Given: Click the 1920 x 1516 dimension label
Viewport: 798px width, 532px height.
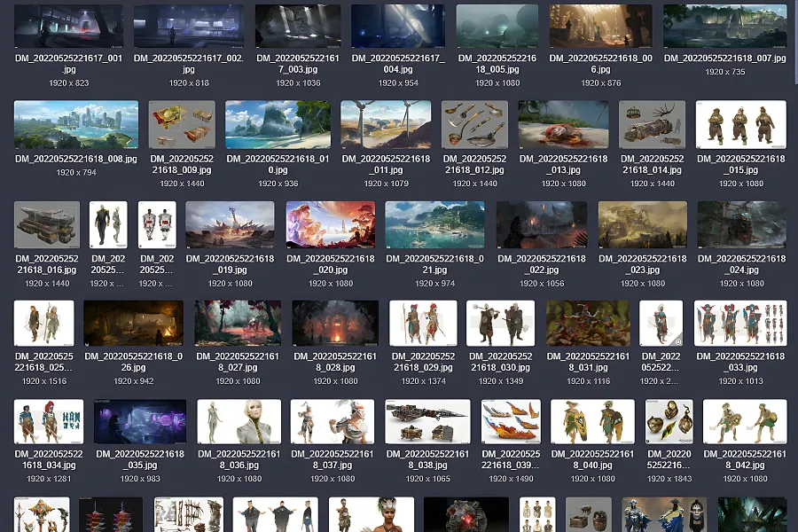Looking at the screenshot, I should (x=44, y=381).
